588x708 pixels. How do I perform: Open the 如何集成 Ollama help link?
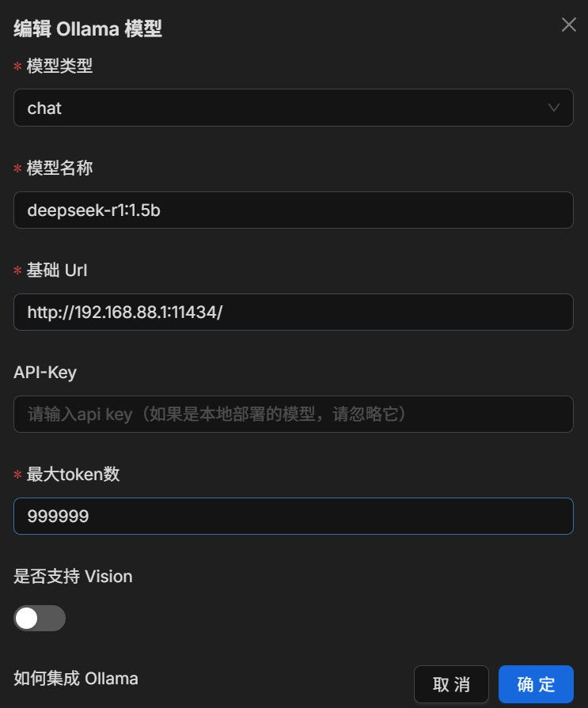coord(76,678)
